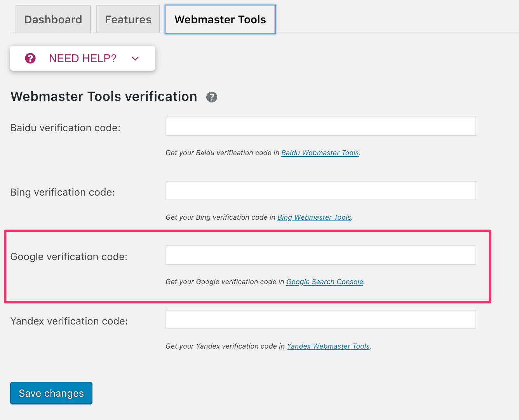Open the Baidu Webmaster Tools link
This screenshot has width=519, height=420.
pos(320,153)
